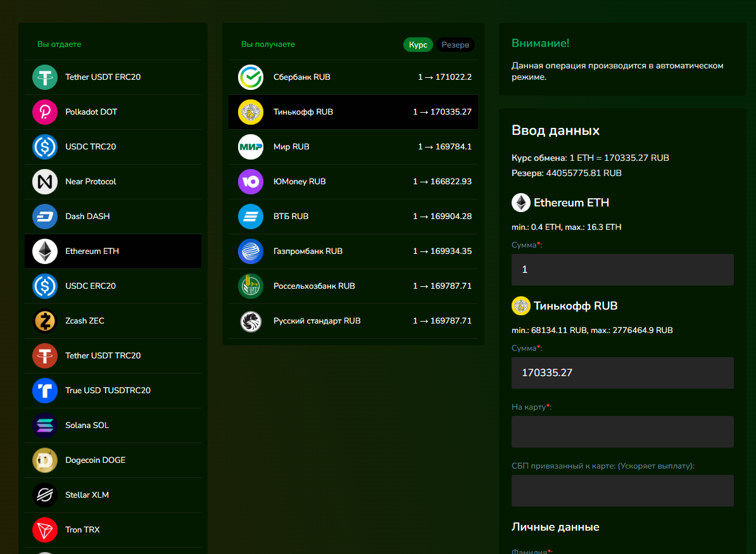Click the Личные данные heading
This screenshot has height=554, width=756.
pyautogui.click(x=555, y=527)
